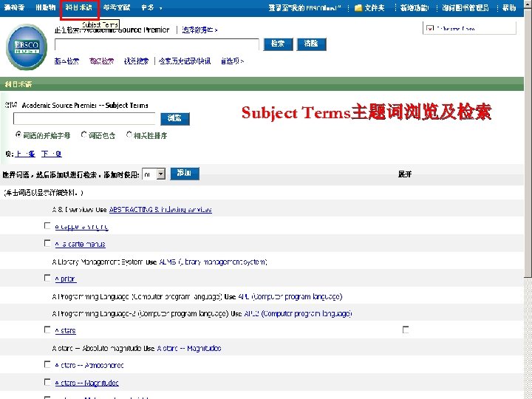The width and height of the screenshot is (532, 399).
Task: Tick the 展开 explode checkbox for A stars
Action: pyautogui.click(x=406, y=330)
